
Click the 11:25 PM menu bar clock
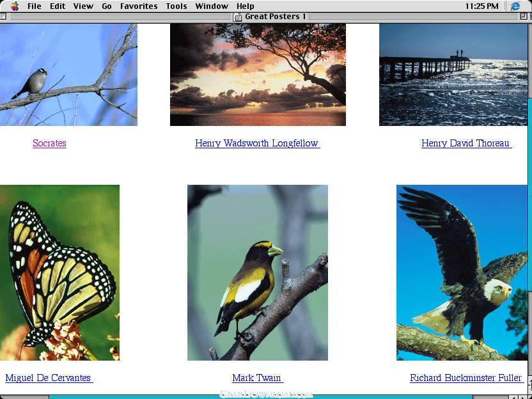tap(483, 6)
